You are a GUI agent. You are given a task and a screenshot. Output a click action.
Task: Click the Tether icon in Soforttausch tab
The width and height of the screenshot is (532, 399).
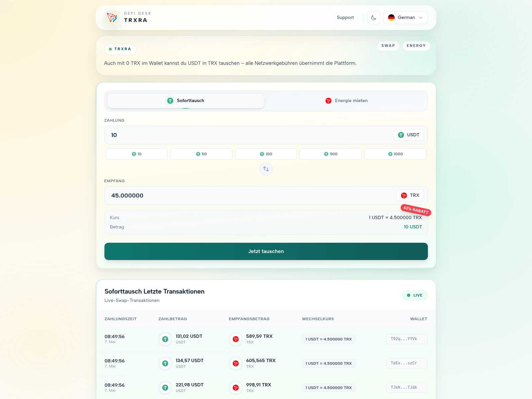pyautogui.click(x=170, y=101)
